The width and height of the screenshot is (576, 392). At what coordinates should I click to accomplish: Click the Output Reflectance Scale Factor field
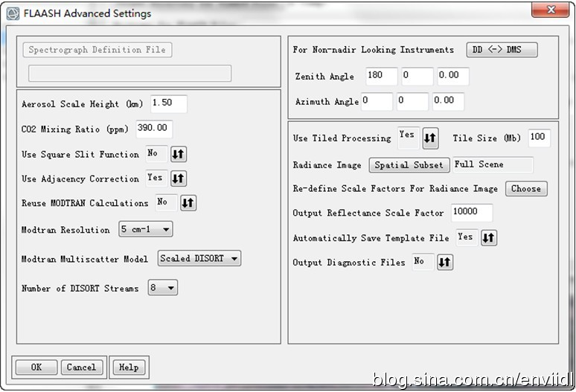pos(472,213)
